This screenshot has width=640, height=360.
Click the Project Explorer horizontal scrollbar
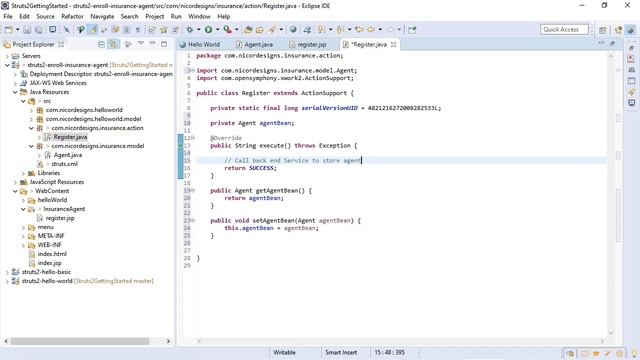point(80,341)
